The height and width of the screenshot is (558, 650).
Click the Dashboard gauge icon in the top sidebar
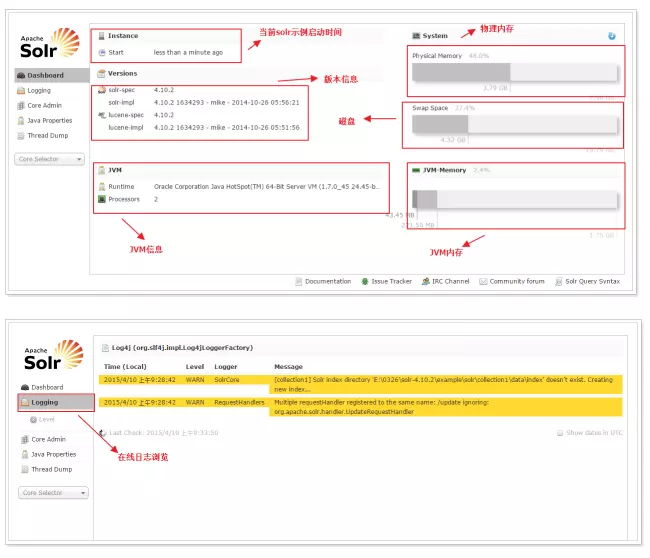21,75
